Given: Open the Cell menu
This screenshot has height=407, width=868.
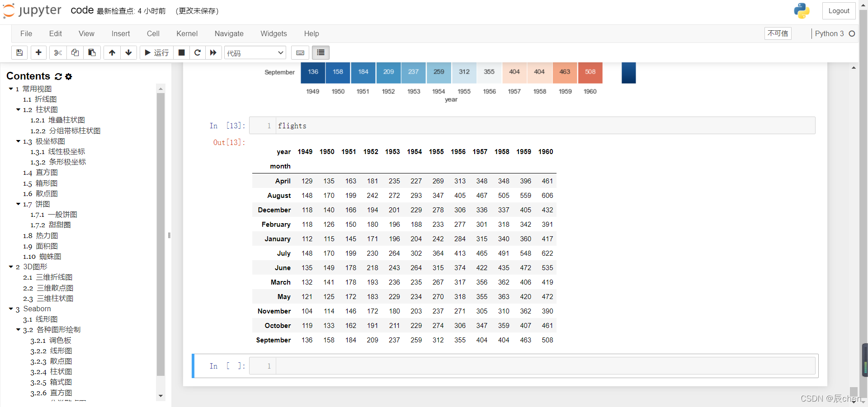Looking at the screenshot, I should click(153, 33).
